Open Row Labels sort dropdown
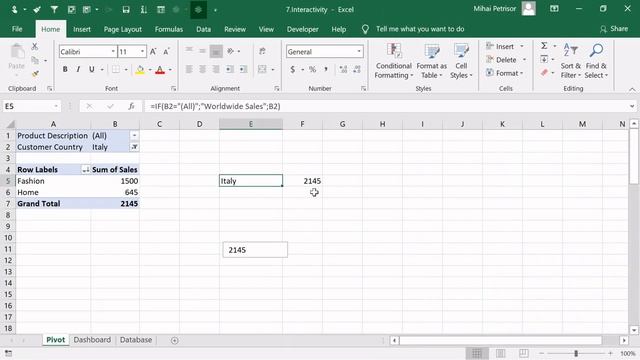This screenshot has height=360, width=640. click(85, 169)
